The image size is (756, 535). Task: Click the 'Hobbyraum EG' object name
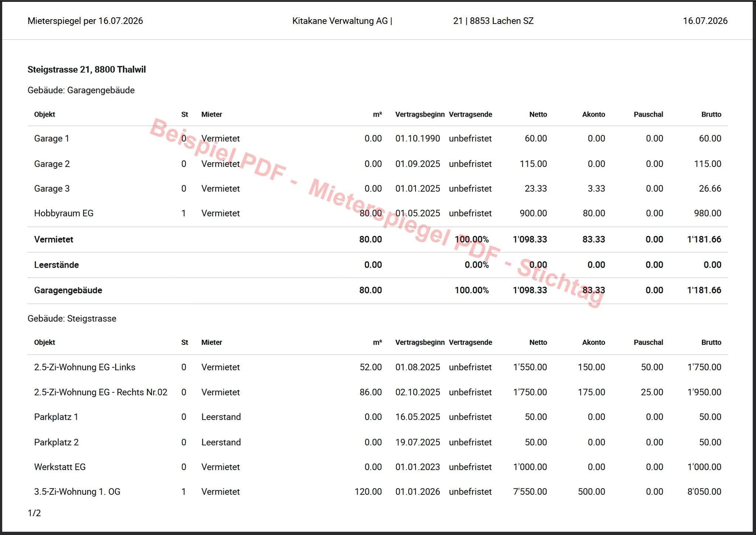(64, 213)
